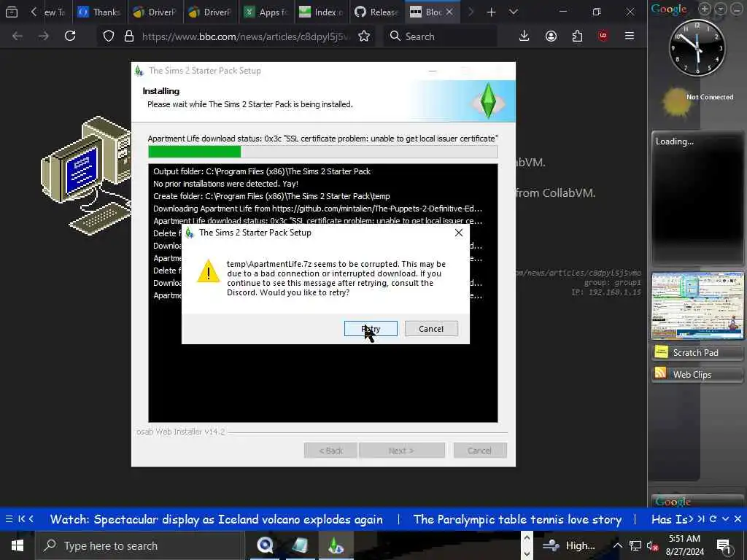This screenshot has width=747, height=560.
Task: Expand the news ticker with the chevron
Action: click(725, 519)
